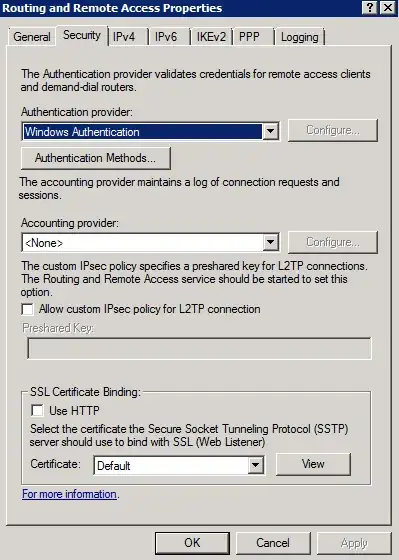Click the Authentication provider label
The width and height of the screenshot is (399, 560).
(x=77, y=112)
